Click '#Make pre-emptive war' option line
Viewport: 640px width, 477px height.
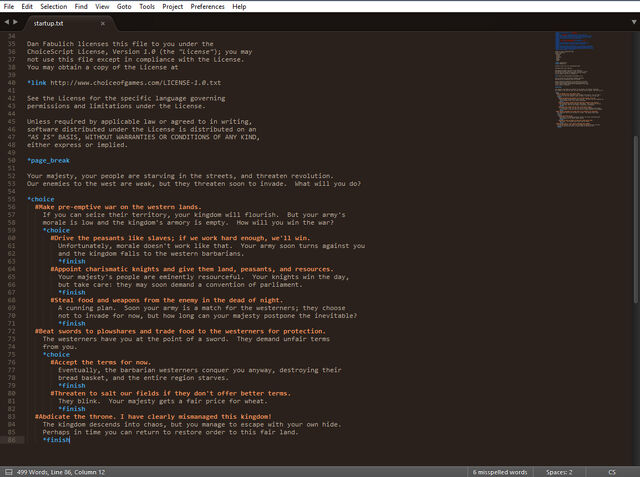pyautogui.click(x=118, y=207)
